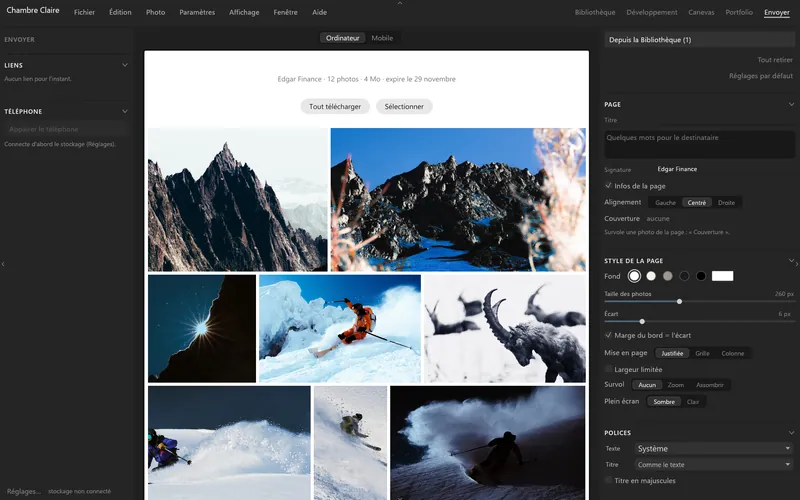Edit the Edgar Finance signature field

pos(677,169)
